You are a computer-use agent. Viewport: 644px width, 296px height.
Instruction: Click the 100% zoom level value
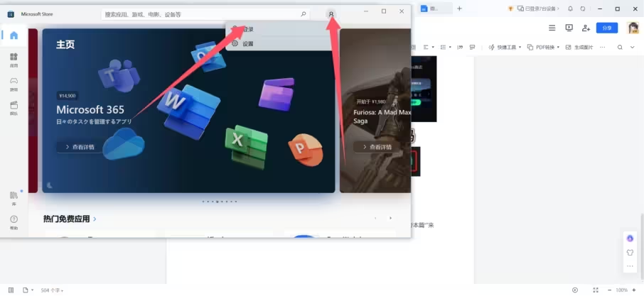click(621, 290)
